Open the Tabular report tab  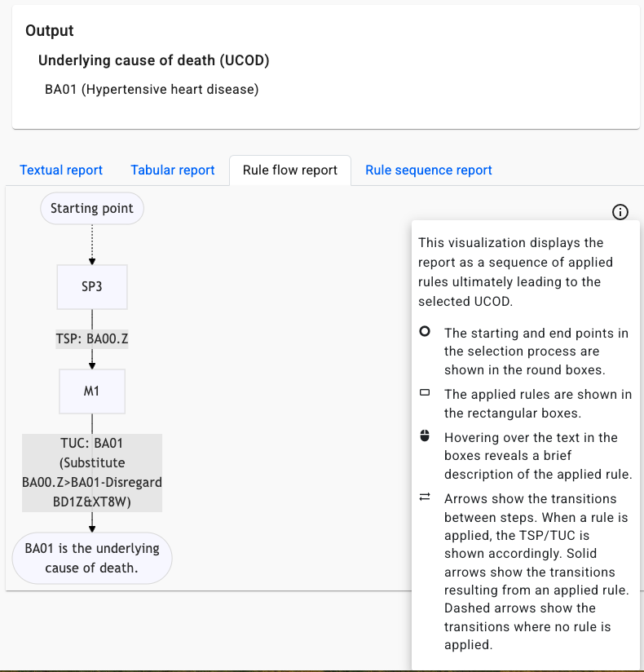pos(173,170)
